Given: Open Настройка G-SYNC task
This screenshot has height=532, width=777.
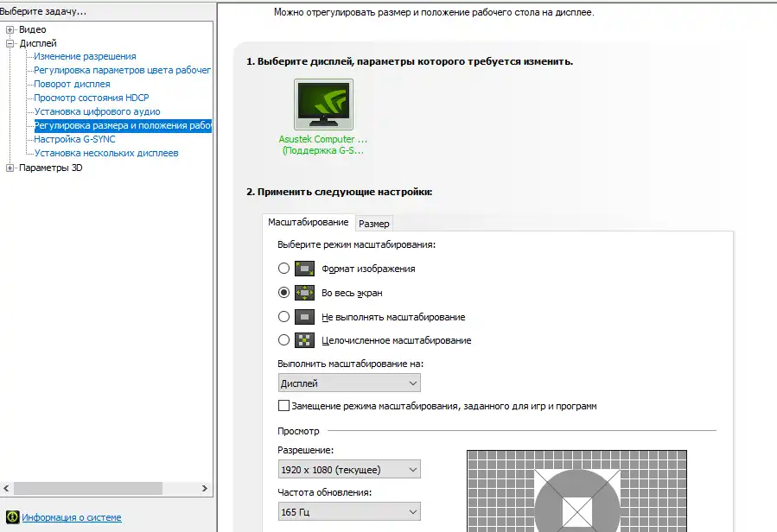Looking at the screenshot, I should (x=74, y=140).
